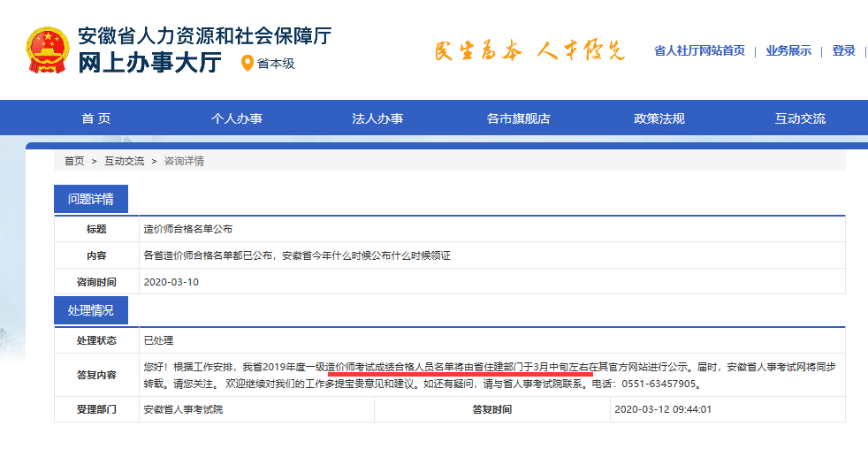Click 咨询详情 breadcrumb item
The image size is (868, 457).
184,161
